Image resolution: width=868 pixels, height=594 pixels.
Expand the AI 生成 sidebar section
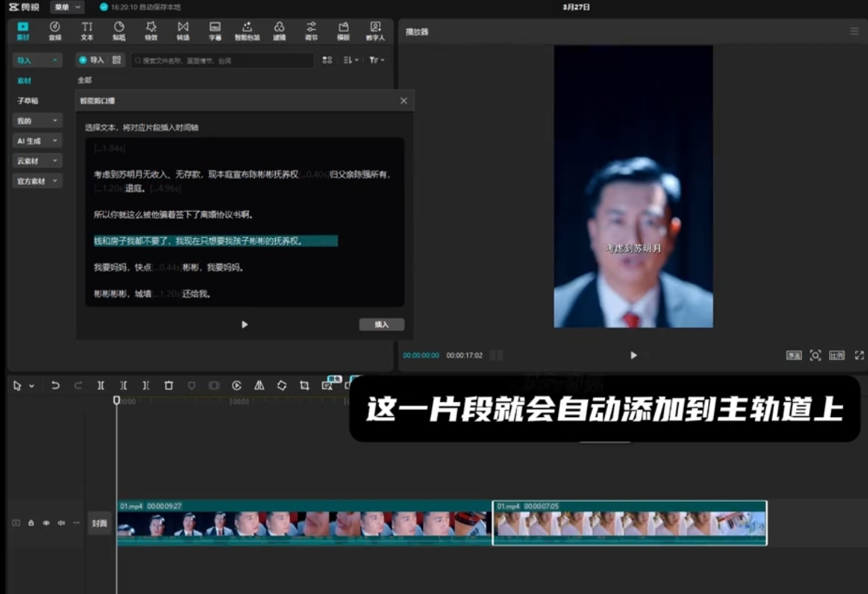[38, 141]
